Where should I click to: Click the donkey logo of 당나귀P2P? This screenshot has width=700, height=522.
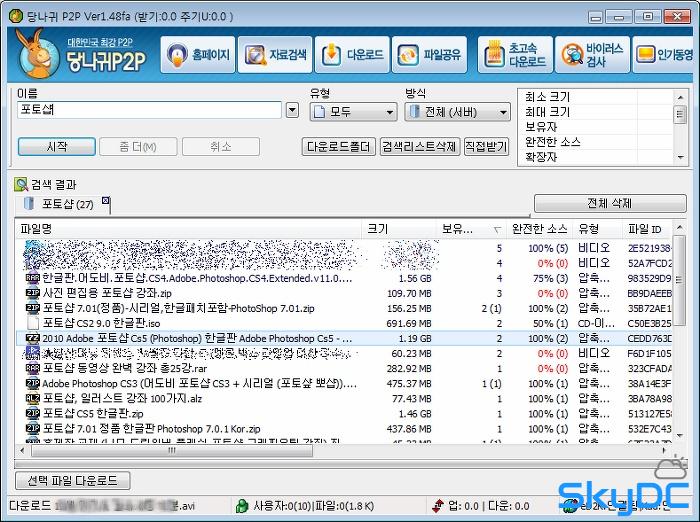pyautogui.click(x=37, y=54)
